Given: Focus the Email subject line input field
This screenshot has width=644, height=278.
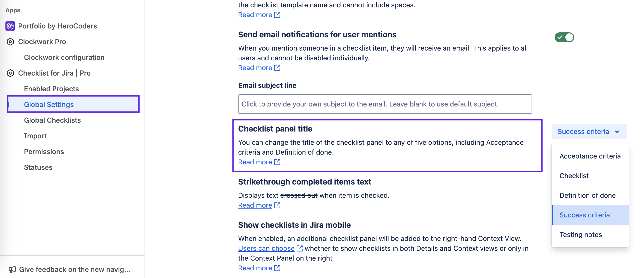Looking at the screenshot, I should coord(385,104).
